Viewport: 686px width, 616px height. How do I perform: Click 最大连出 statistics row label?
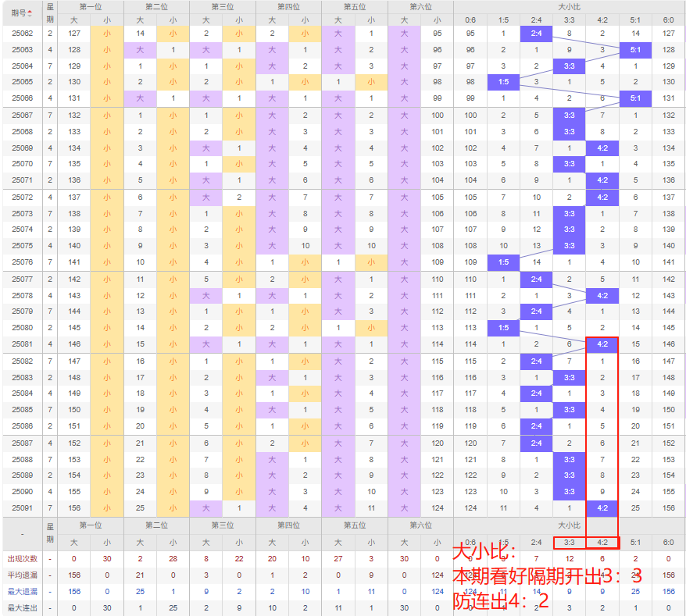(x=23, y=608)
